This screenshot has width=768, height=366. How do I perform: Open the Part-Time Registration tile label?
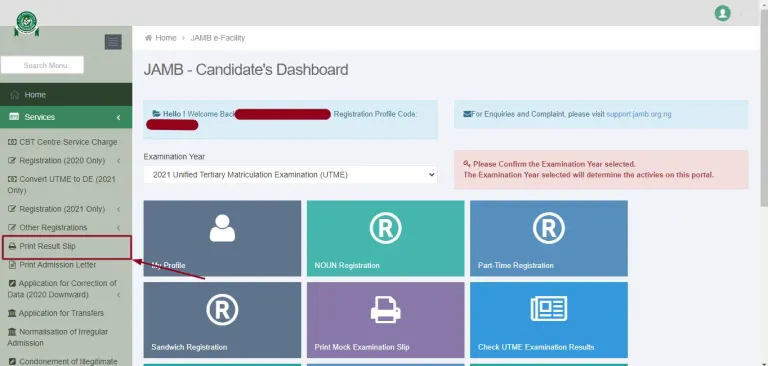pyautogui.click(x=516, y=266)
